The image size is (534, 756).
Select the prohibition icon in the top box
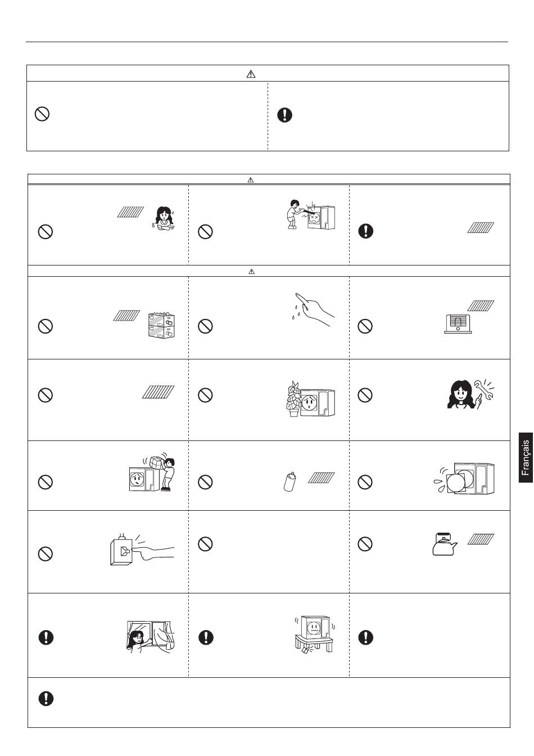click(x=42, y=114)
